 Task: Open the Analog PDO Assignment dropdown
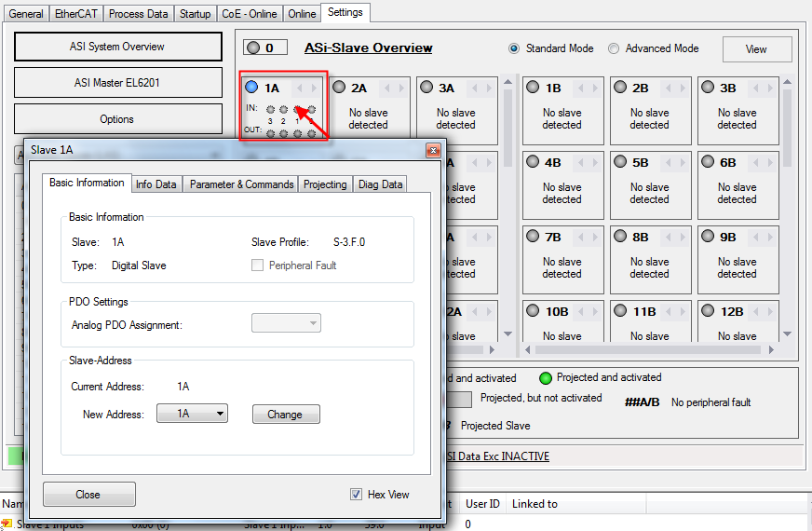point(286,322)
